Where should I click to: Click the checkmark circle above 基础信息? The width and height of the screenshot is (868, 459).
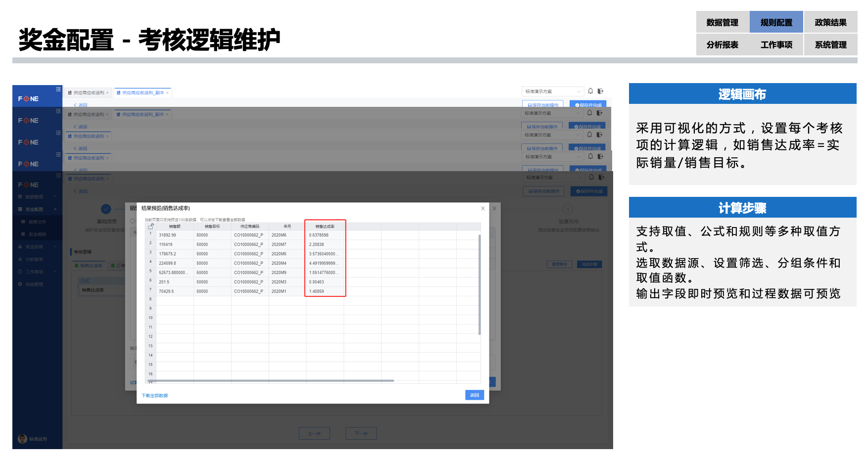pos(106,209)
